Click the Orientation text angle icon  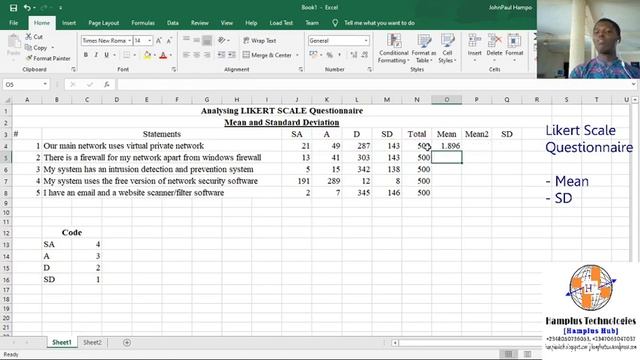tap(222, 40)
